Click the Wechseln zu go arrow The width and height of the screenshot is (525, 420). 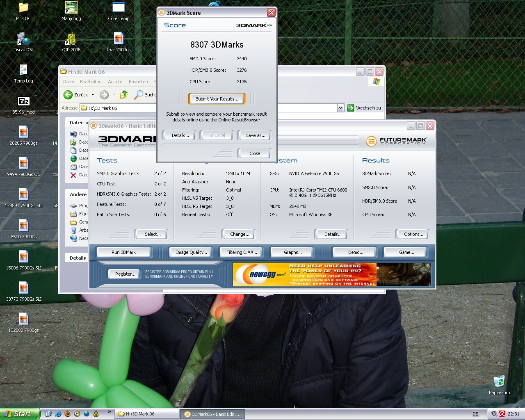351,108
